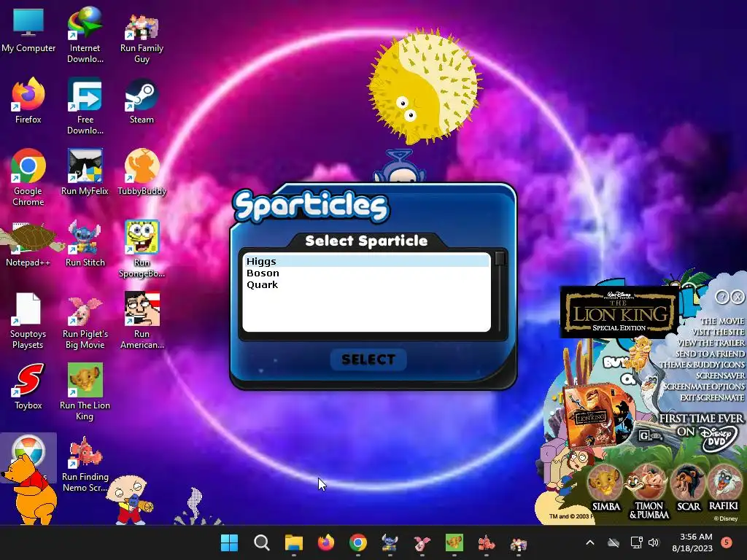This screenshot has height=560, width=747.
Task: Open SCREENMATE OPTIONS
Action: point(704,386)
